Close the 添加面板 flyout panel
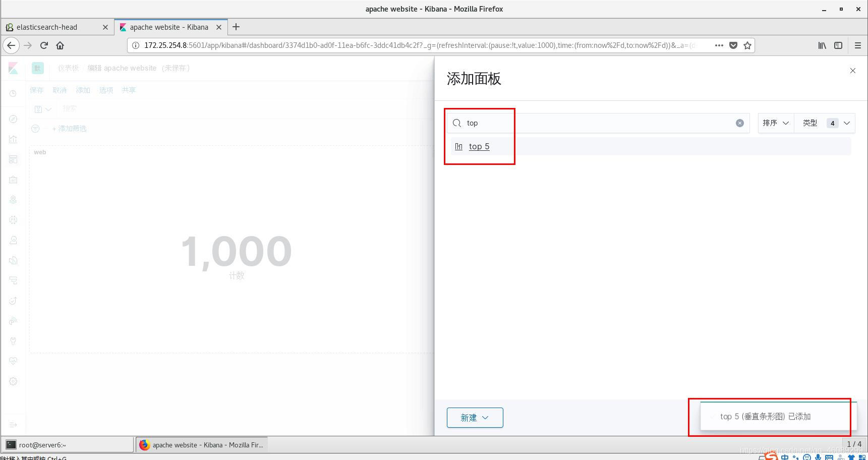This screenshot has height=460, width=868. coord(852,71)
